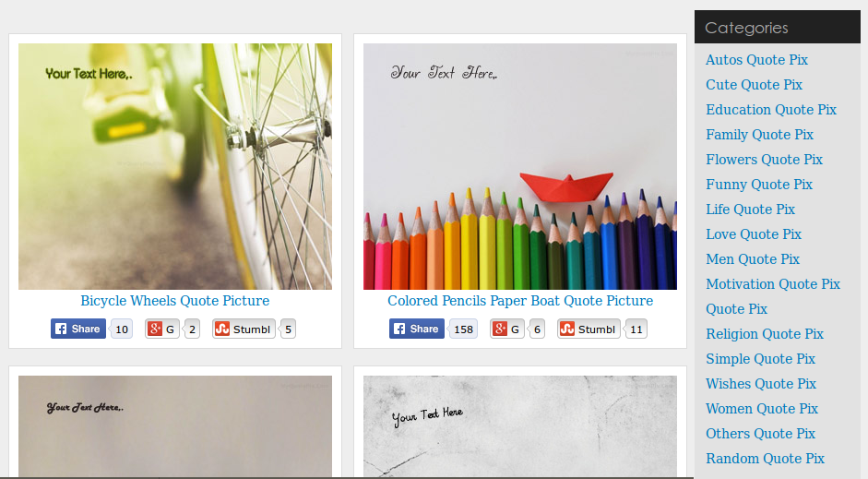Choose Random Quote Pix category
This screenshot has height=479, width=868.
(765, 459)
